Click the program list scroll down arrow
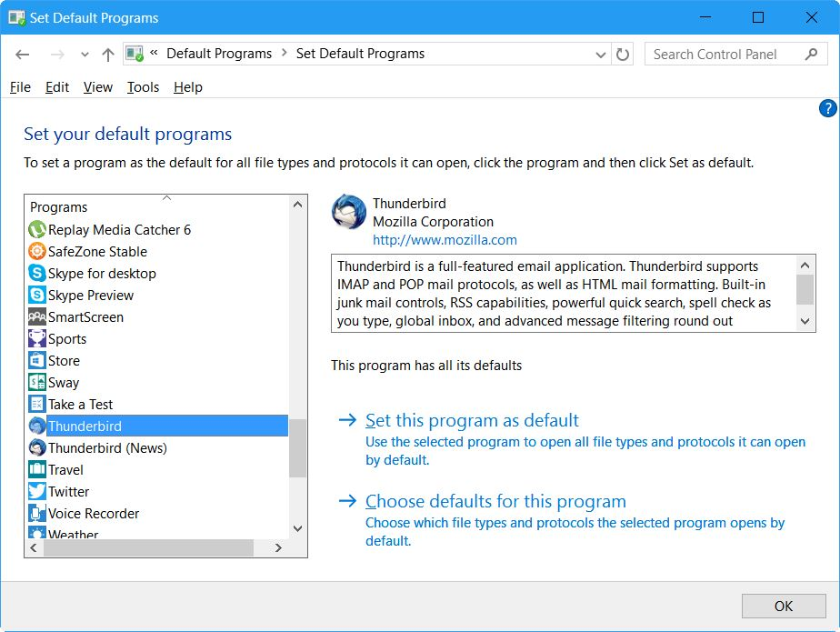The height and width of the screenshot is (632, 840). click(298, 528)
